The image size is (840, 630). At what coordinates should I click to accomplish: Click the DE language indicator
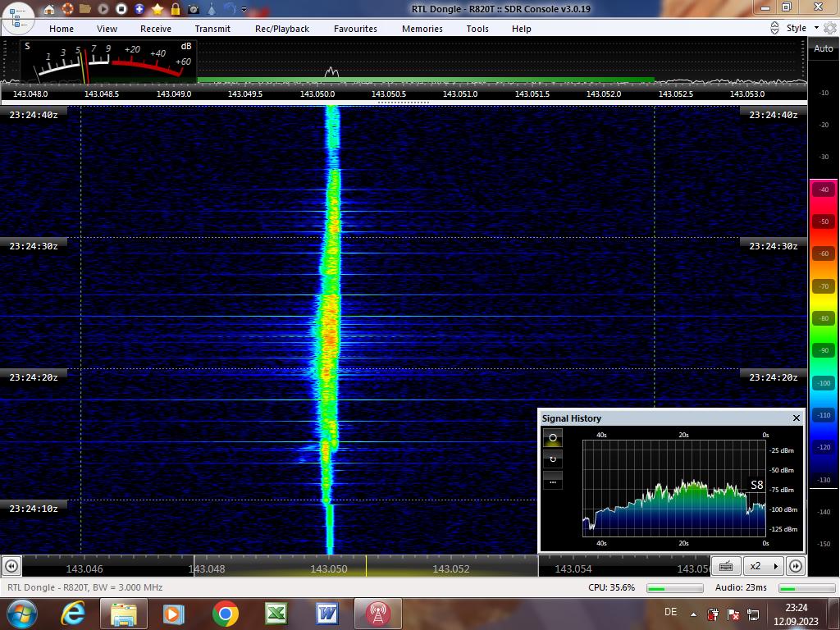click(x=670, y=612)
